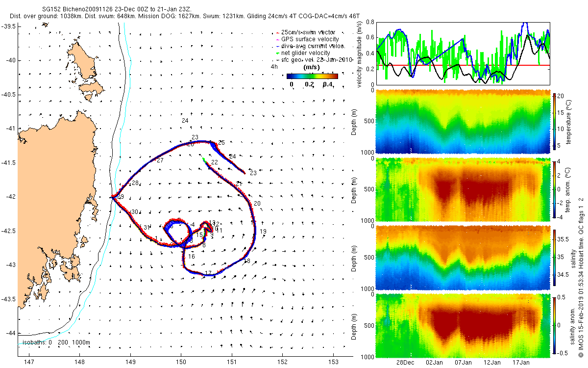Image resolution: width=588 pixels, height=368 pixels.
Task: Click the salinity anom. colorbar
Action: (x=555, y=325)
